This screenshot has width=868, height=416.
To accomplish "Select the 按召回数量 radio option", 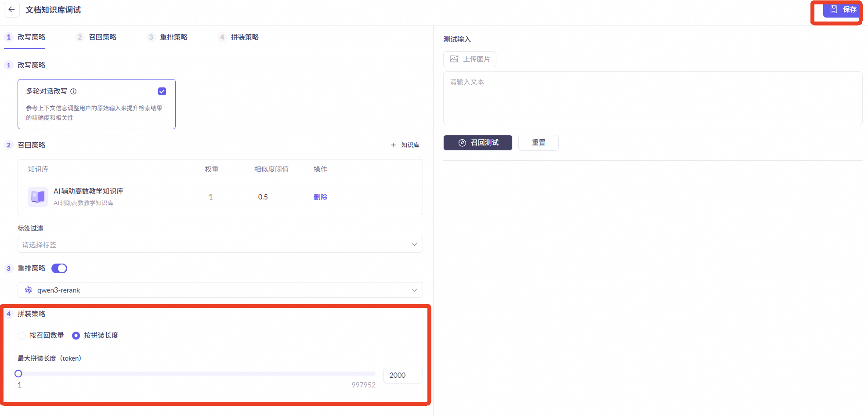I will 22,336.
